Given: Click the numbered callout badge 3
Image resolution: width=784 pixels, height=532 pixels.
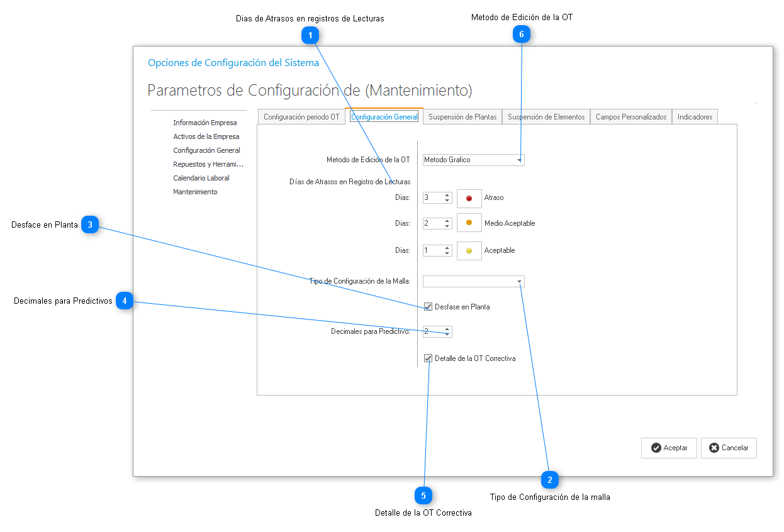Looking at the screenshot, I should [x=90, y=224].
